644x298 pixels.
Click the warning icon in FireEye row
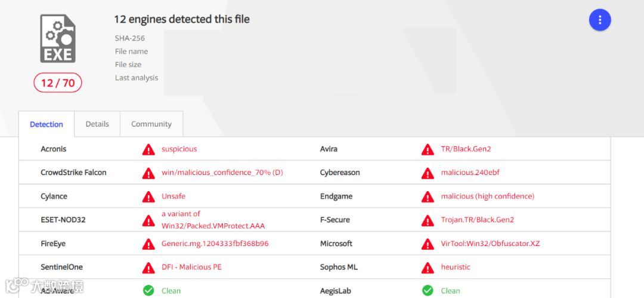click(x=148, y=244)
